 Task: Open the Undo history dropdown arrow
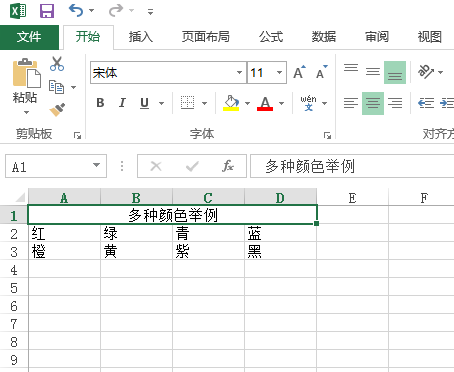coord(91,11)
